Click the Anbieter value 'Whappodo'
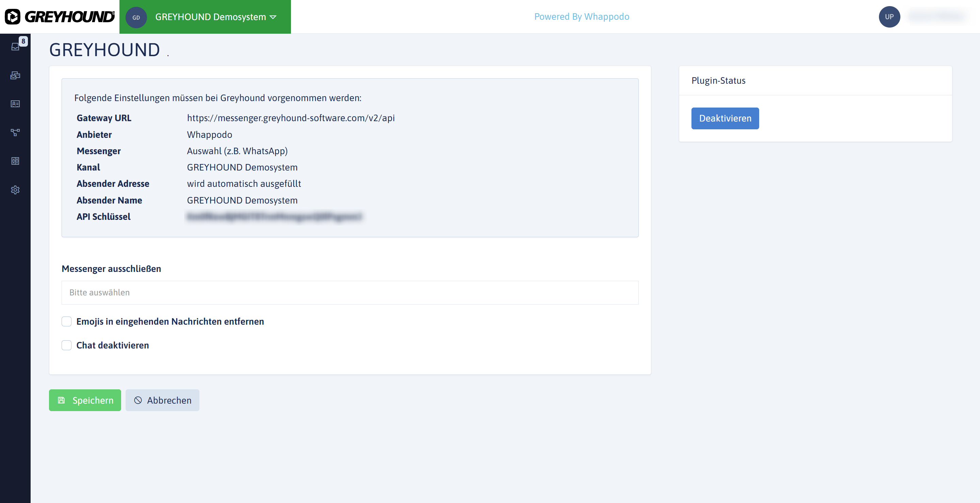Screen dimensions: 980x503 210,135
